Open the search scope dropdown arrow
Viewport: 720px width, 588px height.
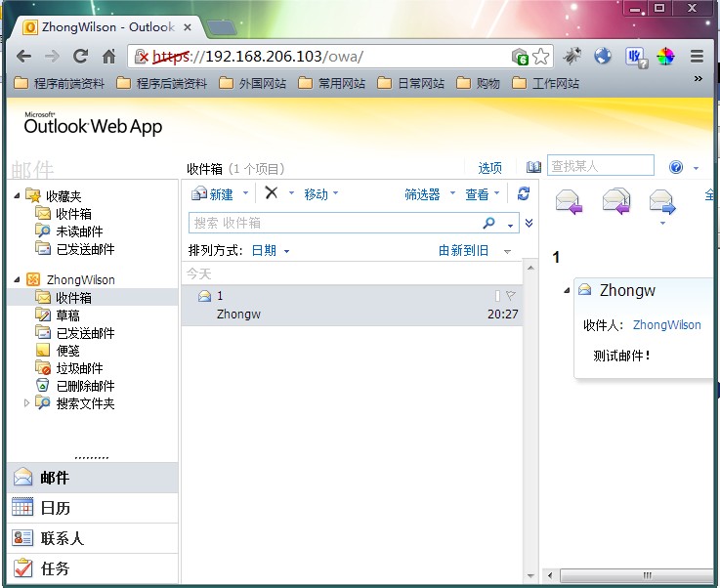[510, 225]
